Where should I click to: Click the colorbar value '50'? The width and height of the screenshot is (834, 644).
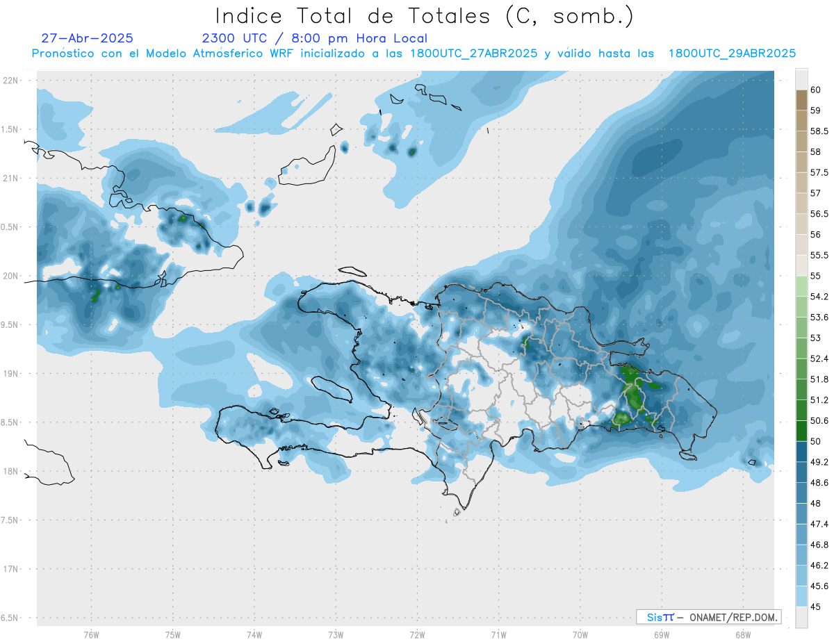pyautogui.click(x=816, y=441)
